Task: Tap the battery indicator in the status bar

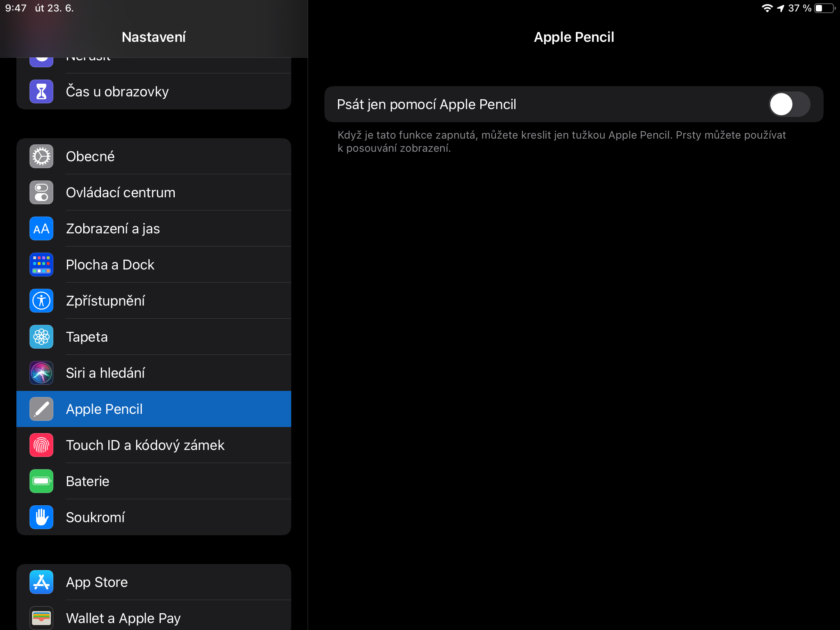Action: point(824,8)
